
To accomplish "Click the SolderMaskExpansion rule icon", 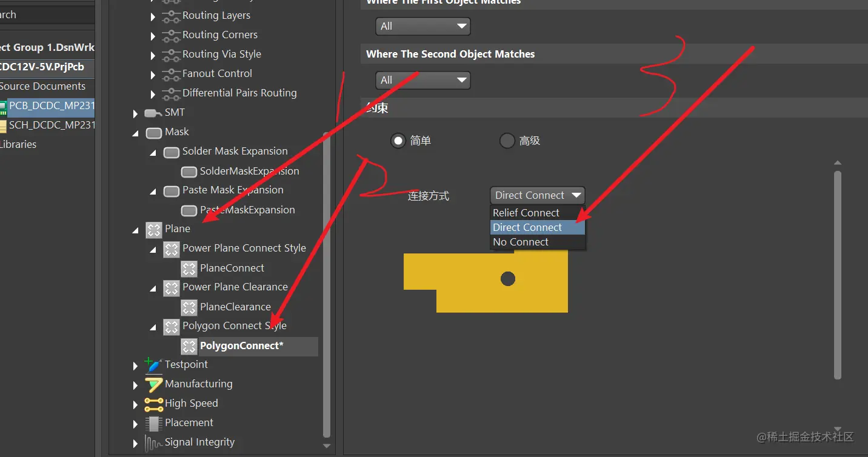I will [189, 172].
